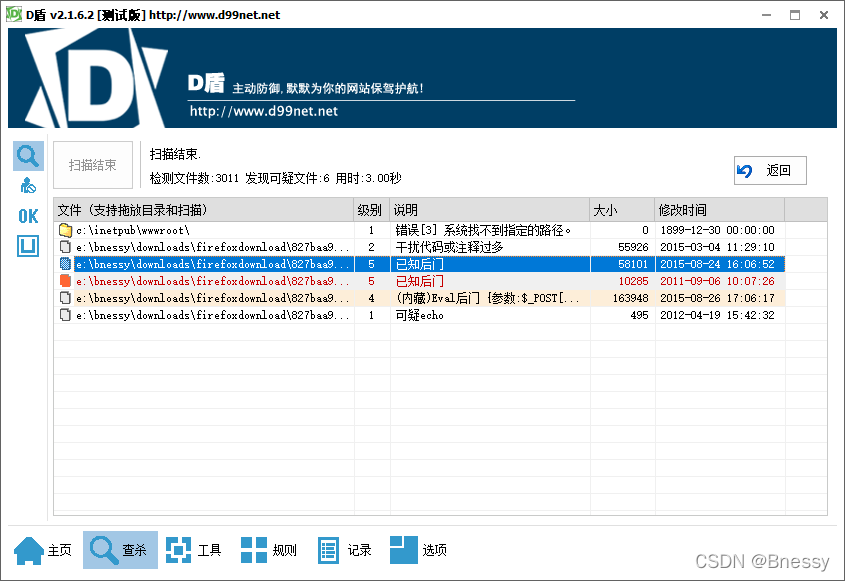This screenshot has height=581, width=845.
Task: Open the 记录 records tab
Action: coord(344,550)
